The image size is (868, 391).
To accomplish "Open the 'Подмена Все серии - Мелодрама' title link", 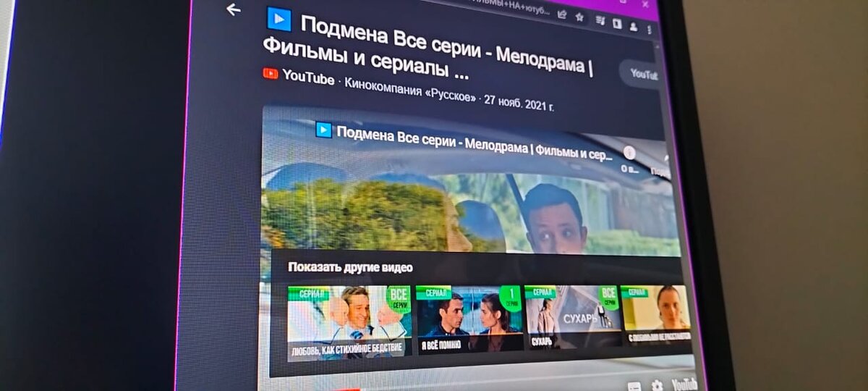I will pyautogui.click(x=427, y=47).
